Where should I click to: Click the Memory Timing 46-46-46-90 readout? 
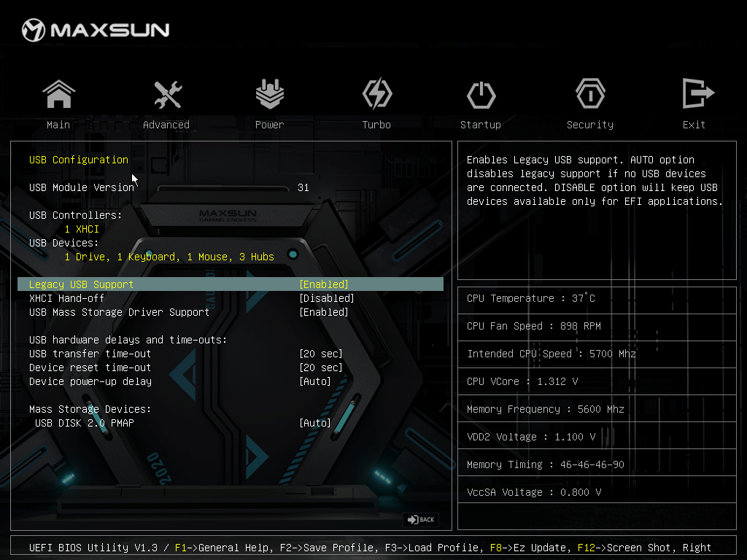click(546, 464)
